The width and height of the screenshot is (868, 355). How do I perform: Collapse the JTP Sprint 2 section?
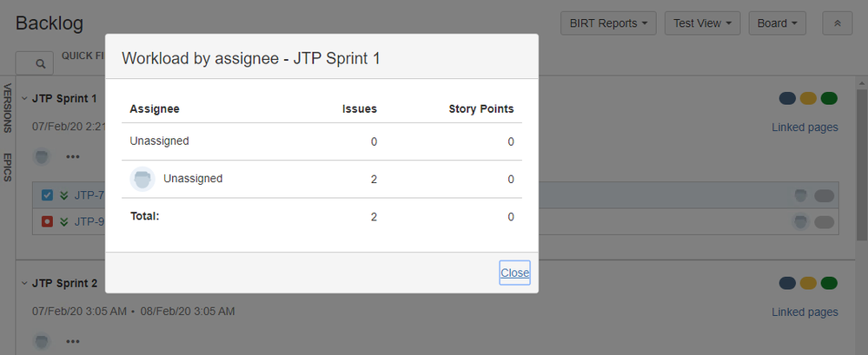click(24, 283)
